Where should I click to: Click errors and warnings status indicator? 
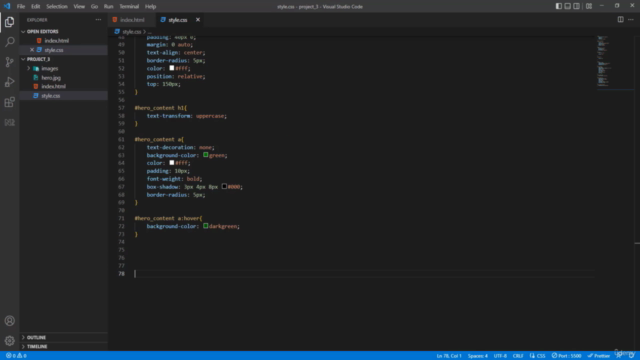pos(16,356)
